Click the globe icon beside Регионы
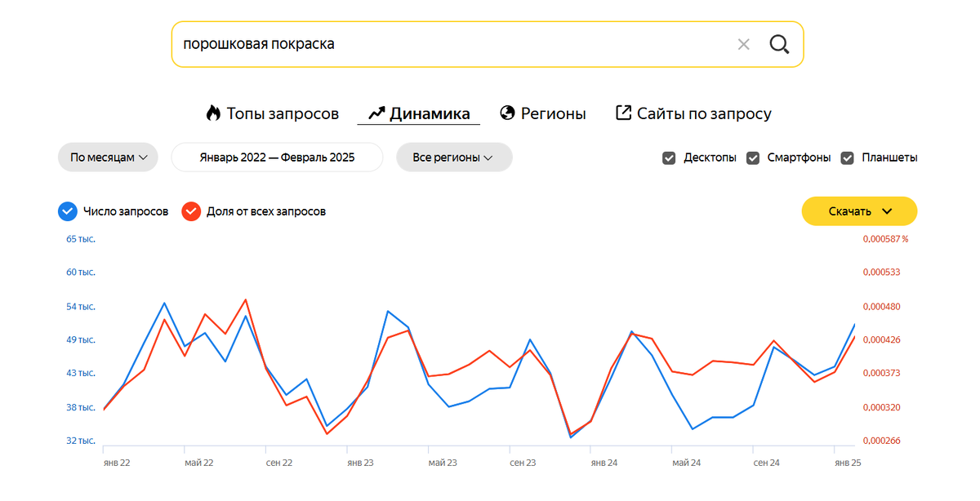The width and height of the screenshot is (980, 501). point(507,113)
